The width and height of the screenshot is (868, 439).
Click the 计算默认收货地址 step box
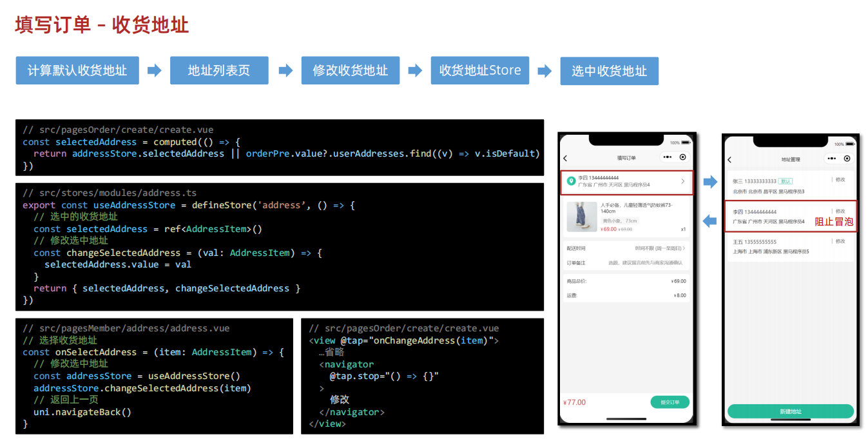tap(77, 71)
